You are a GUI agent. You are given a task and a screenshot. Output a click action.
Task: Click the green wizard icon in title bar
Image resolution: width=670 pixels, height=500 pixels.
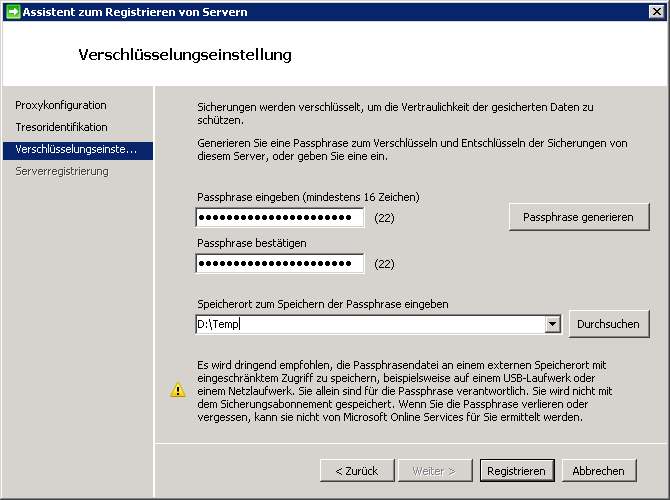13,12
